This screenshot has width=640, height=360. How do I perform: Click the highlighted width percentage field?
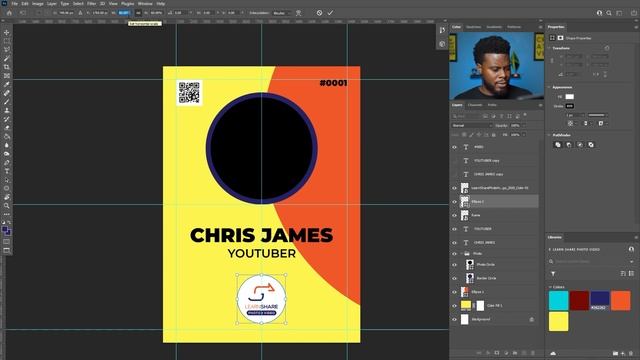pyautogui.click(x=124, y=13)
